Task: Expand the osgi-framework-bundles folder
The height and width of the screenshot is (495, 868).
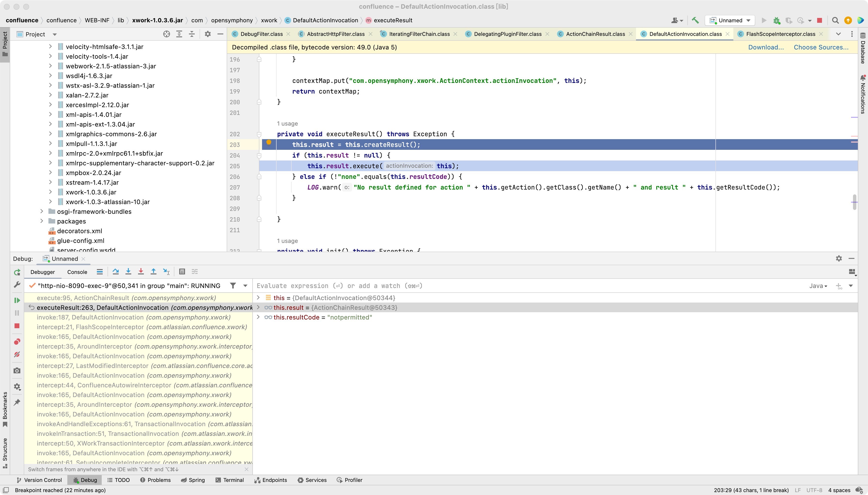Action: 42,211
